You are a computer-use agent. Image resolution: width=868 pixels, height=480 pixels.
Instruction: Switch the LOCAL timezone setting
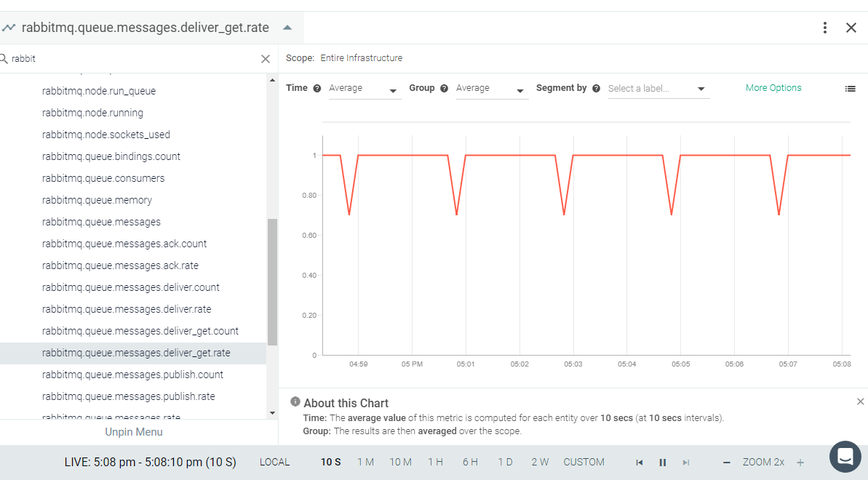(x=274, y=463)
